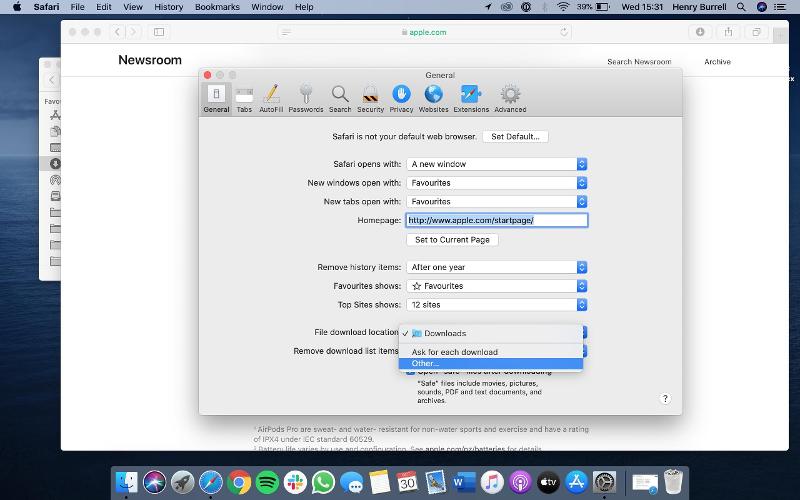Open the Passwords preferences pane

pyautogui.click(x=305, y=97)
